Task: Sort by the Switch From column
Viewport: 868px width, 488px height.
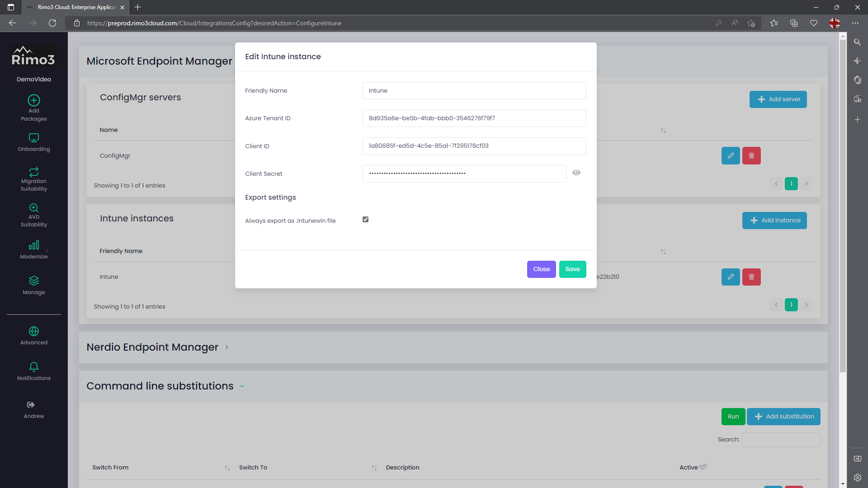Action: (x=227, y=468)
